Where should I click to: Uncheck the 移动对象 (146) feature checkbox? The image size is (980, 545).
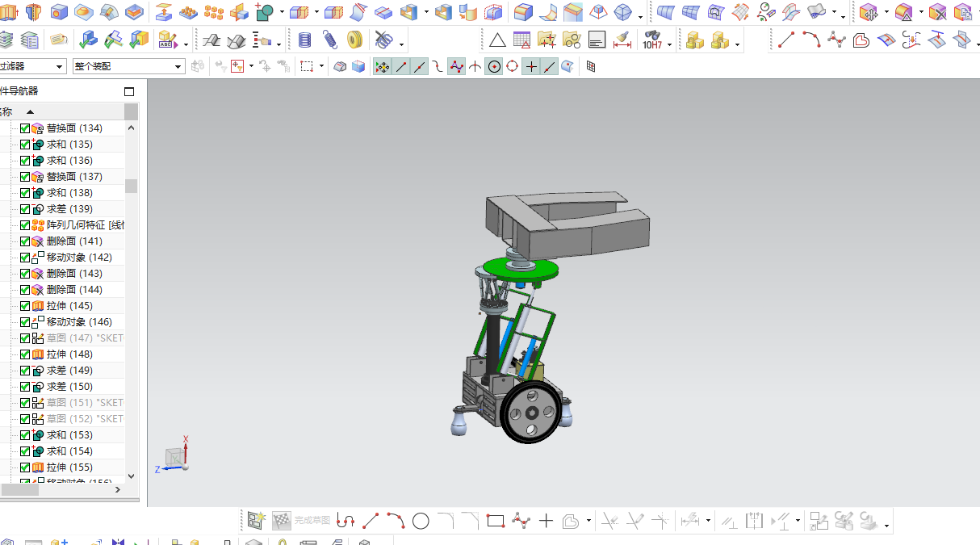click(x=25, y=322)
